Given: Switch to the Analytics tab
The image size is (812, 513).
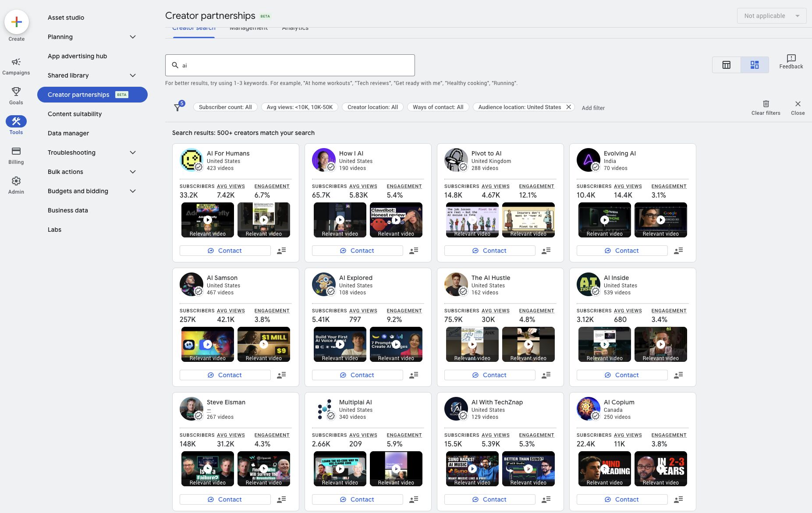Looking at the screenshot, I should pyautogui.click(x=294, y=28).
